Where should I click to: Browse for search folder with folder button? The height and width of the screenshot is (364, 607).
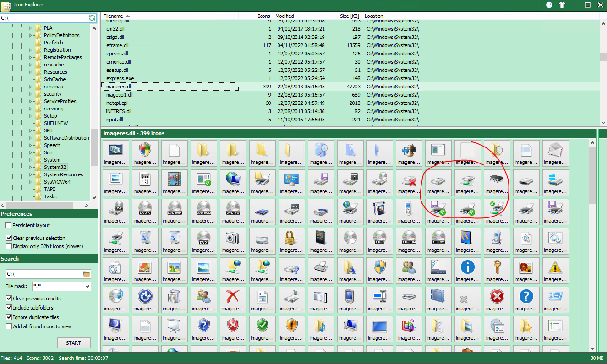pyautogui.click(x=87, y=274)
